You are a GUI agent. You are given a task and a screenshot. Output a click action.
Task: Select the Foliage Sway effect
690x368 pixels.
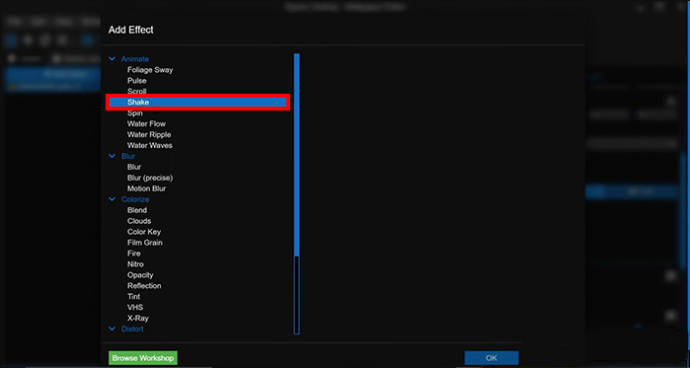150,70
